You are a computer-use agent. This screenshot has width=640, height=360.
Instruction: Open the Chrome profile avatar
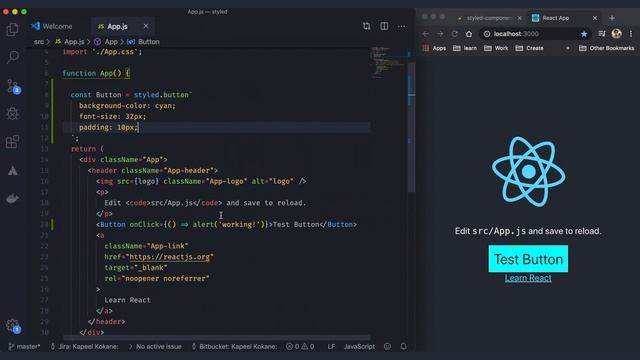[616, 33]
